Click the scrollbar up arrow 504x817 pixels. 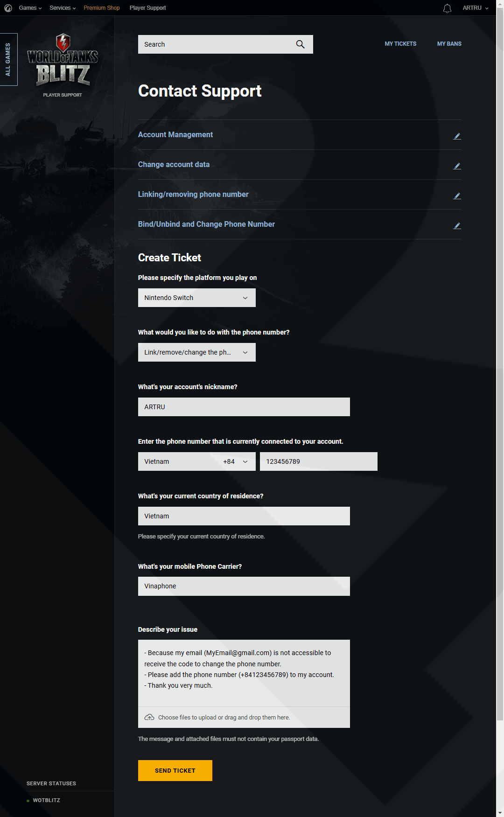500,3
